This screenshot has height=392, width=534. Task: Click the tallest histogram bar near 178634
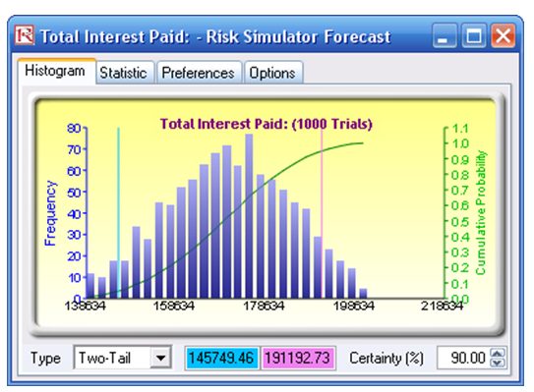coord(249,216)
